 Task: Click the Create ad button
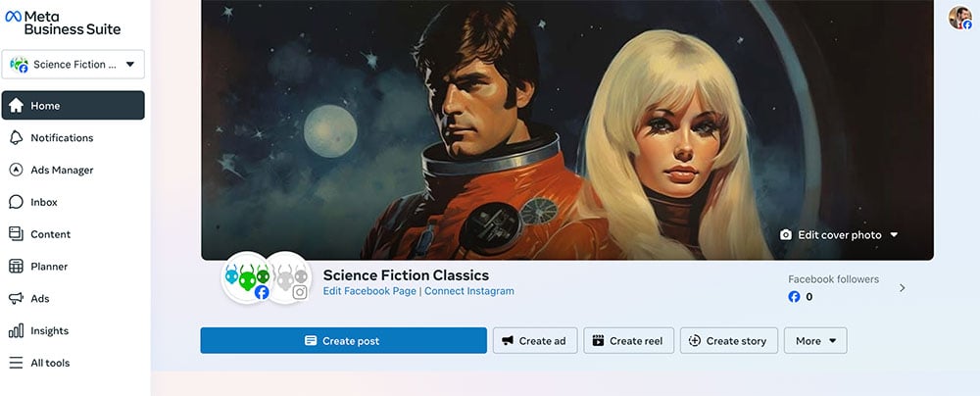coord(534,341)
